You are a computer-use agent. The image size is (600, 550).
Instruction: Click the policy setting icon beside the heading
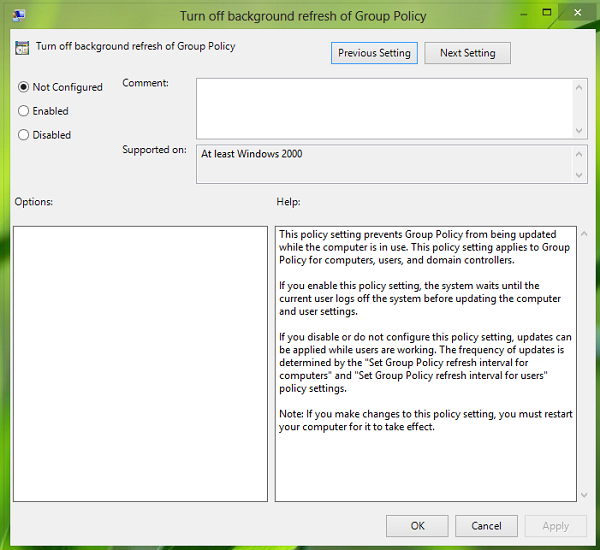23,46
